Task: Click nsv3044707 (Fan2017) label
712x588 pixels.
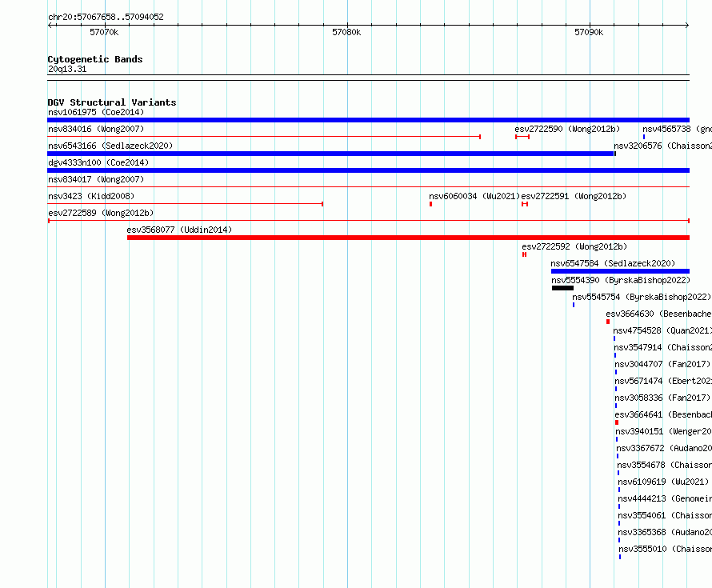Action: (662, 364)
